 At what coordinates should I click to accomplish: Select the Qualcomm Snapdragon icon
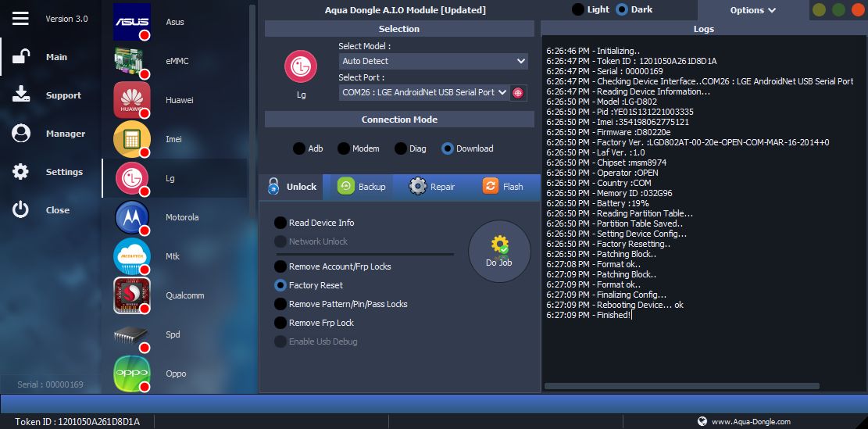[x=132, y=295]
